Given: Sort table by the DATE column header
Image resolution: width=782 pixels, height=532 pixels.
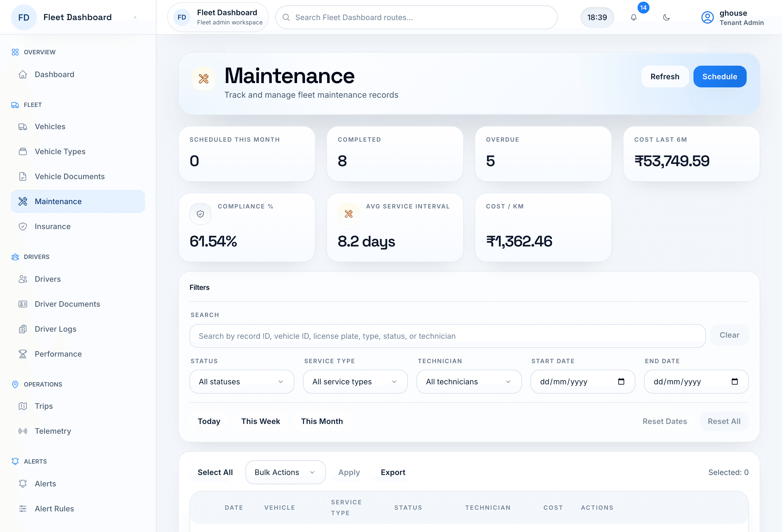Looking at the screenshot, I should (x=234, y=508).
